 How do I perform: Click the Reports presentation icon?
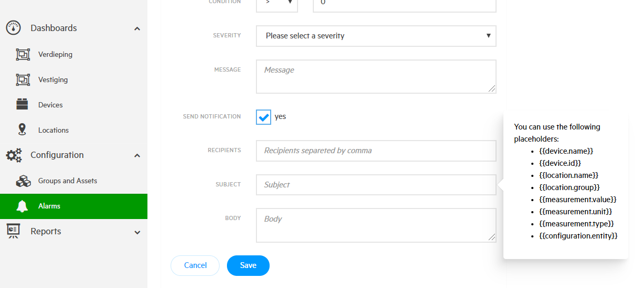point(13,231)
